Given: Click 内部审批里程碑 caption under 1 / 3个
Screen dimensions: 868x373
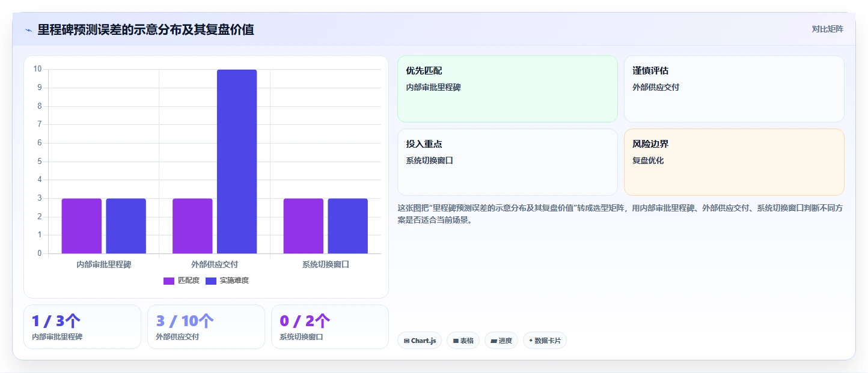Looking at the screenshot, I should pyautogui.click(x=57, y=337).
